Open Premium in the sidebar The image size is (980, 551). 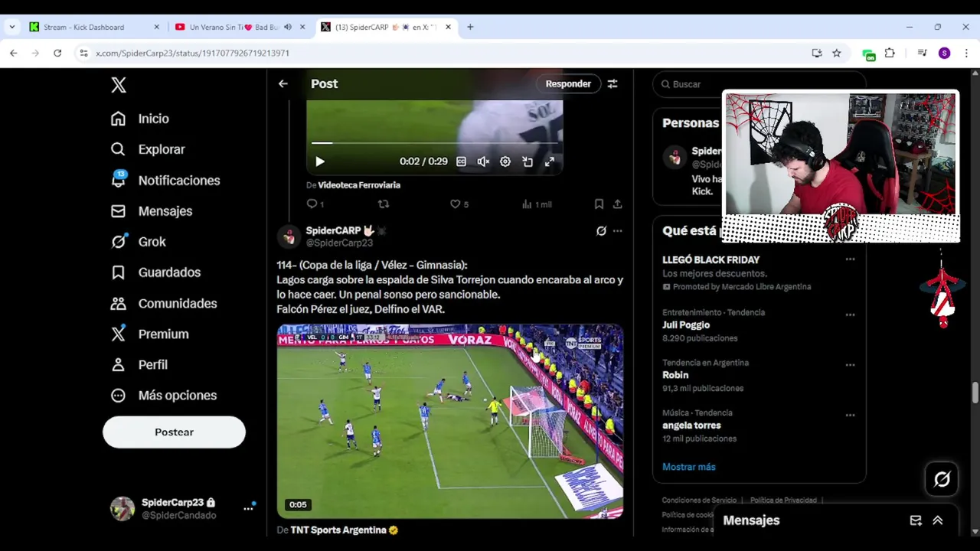(x=150, y=334)
